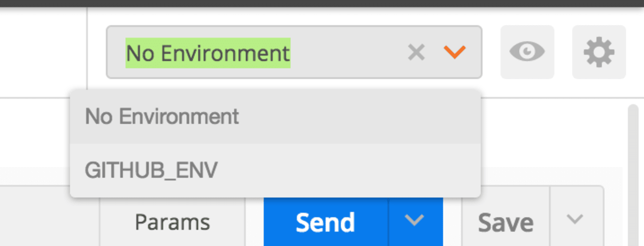Open Environment quick look eye icon
Screen dimensions: 644x246
click(527, 52)
